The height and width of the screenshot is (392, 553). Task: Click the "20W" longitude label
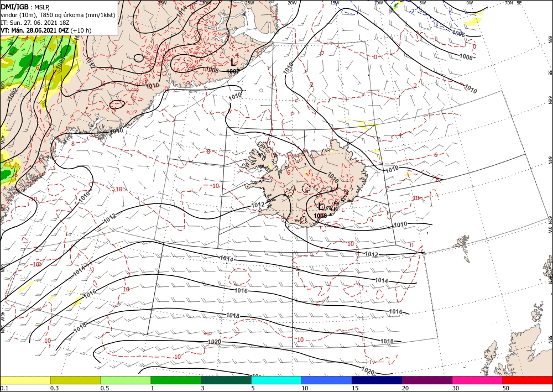coord(292,3)
